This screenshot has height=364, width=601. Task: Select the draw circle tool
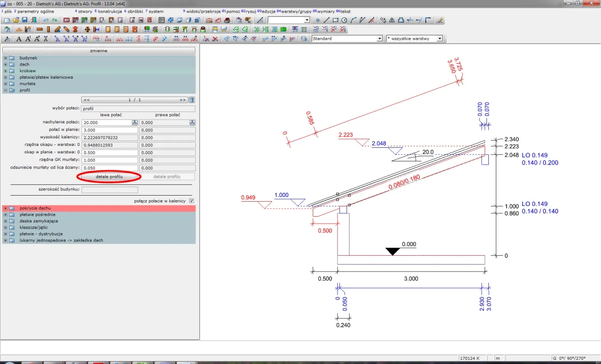[344, 20]
